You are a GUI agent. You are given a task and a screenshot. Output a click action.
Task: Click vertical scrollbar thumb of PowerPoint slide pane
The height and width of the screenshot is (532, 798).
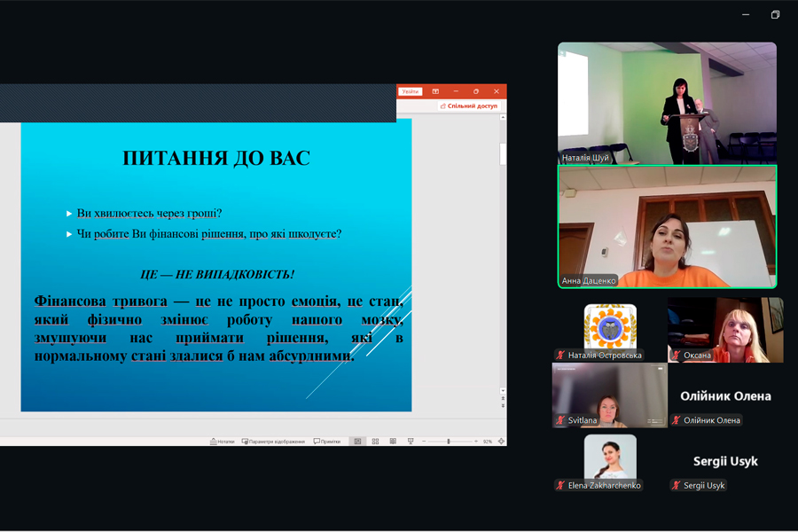tap(503, 154)
